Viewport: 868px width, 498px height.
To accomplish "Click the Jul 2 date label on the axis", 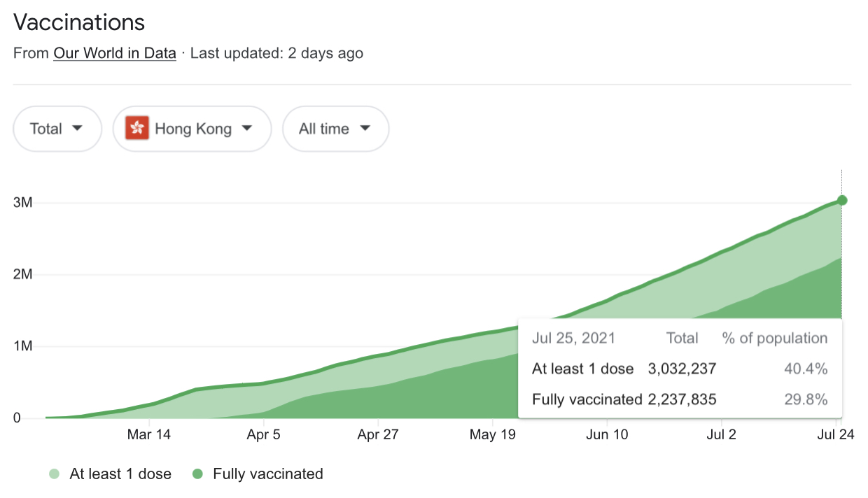I will [x=722, y=435].
